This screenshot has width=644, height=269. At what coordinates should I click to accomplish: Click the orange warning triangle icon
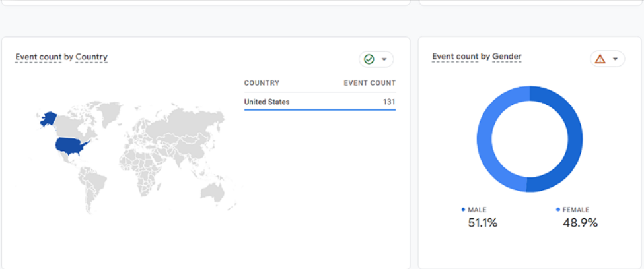coord(600,59)
